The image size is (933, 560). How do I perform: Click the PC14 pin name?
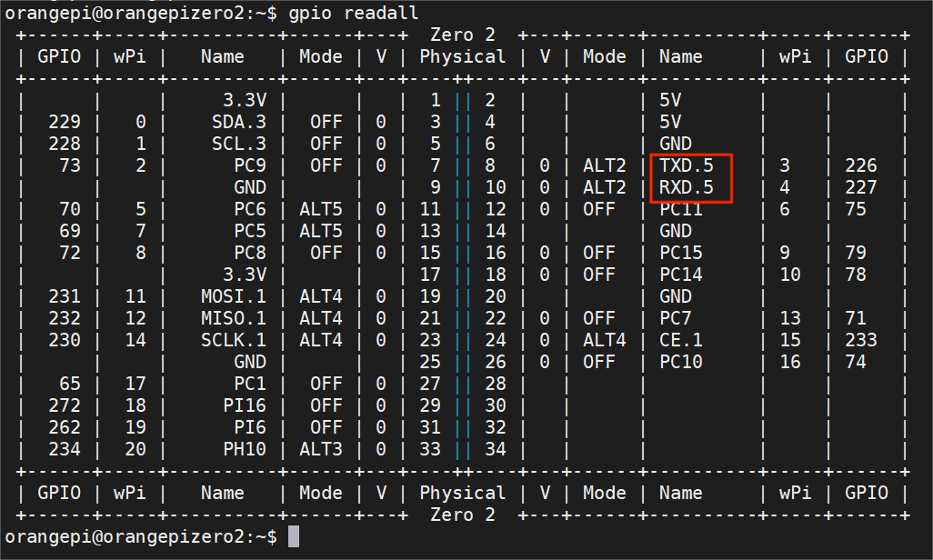pos(681,275)
